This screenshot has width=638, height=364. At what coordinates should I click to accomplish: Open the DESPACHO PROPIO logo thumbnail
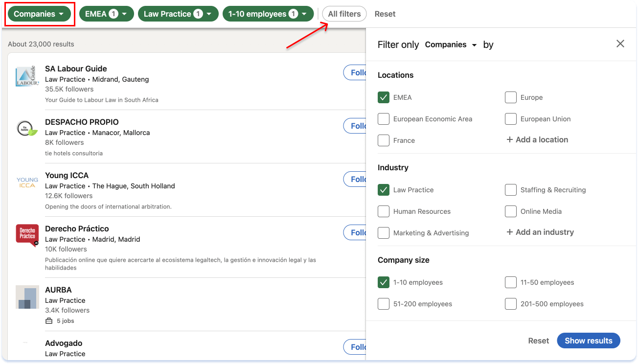coord(27,128)
